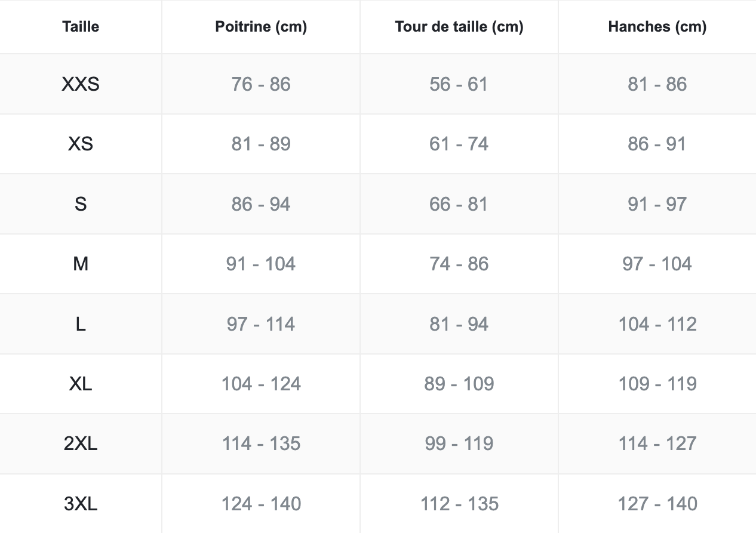756x533 pixels.
Task: Select the XS hips value 86 - 91
Action: coord(657,144)
